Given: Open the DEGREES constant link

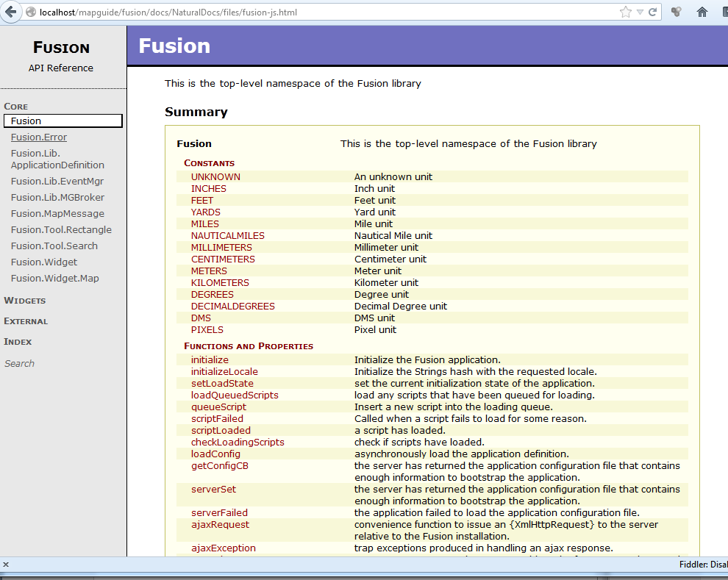Looking at the screenshot, I should pos(213,295).
